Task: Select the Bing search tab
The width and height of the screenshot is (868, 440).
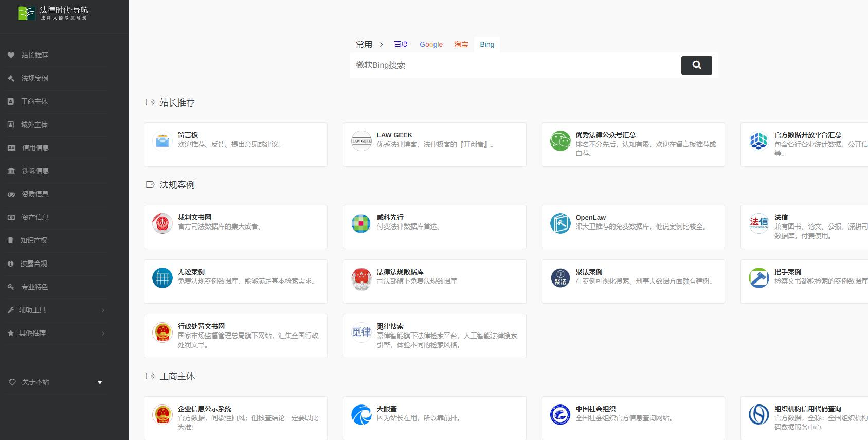Action: click(x=487, y=44)
